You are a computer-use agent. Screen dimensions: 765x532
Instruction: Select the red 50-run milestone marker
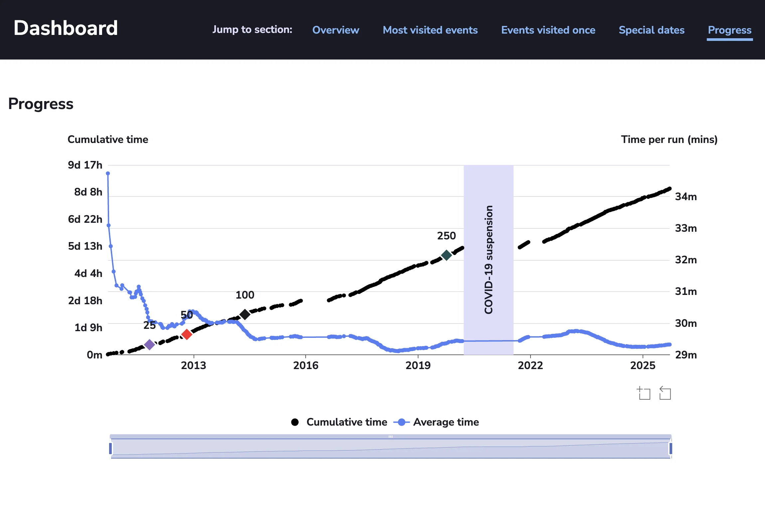pyautogui.click(x=187, y=334)
